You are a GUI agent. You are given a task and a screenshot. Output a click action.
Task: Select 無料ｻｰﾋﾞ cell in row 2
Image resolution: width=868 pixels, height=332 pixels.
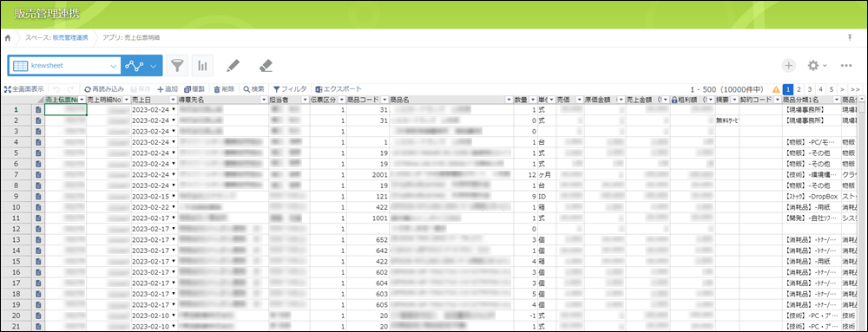[728, 120]
